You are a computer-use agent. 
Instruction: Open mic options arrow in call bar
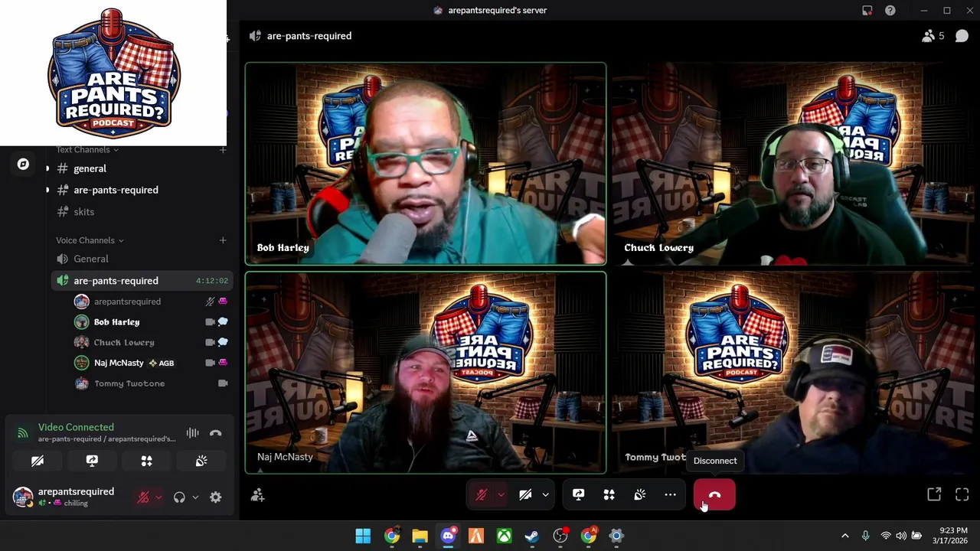(x=501, y=495)
